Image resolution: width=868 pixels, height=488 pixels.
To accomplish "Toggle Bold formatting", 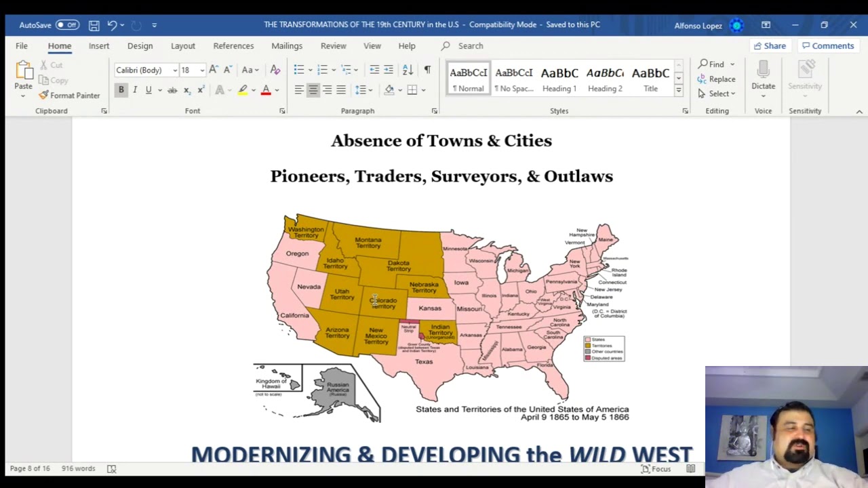I will 121,90.
